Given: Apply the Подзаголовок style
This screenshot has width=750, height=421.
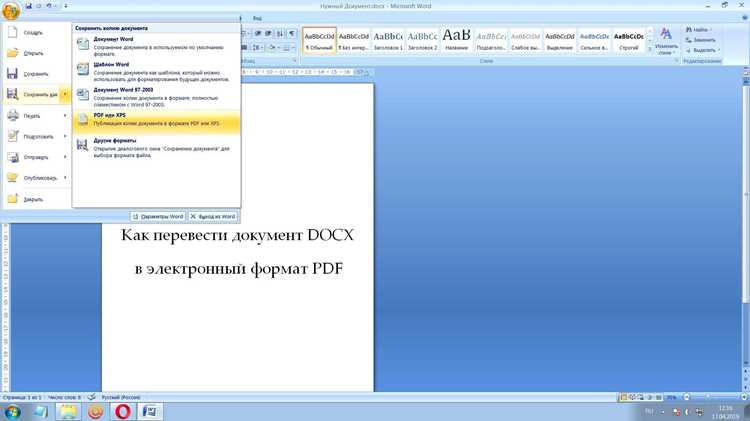Looking at the screenshot, I should [491, 40].
